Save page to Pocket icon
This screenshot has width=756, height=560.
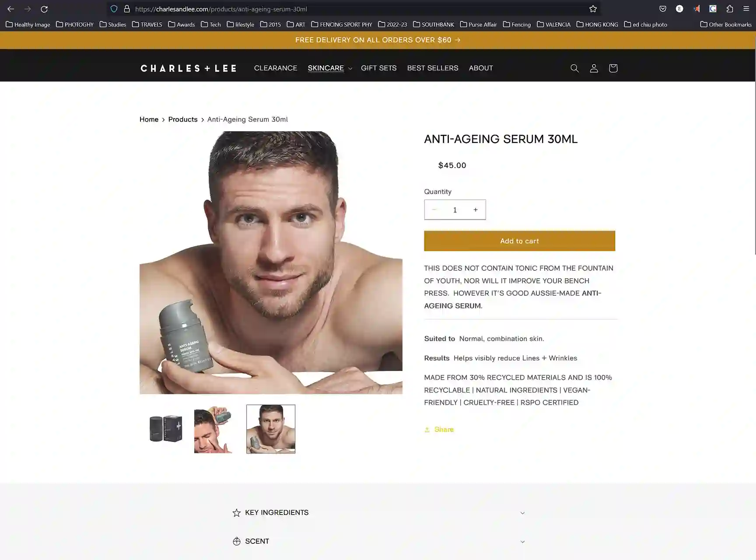coord(663,9)
